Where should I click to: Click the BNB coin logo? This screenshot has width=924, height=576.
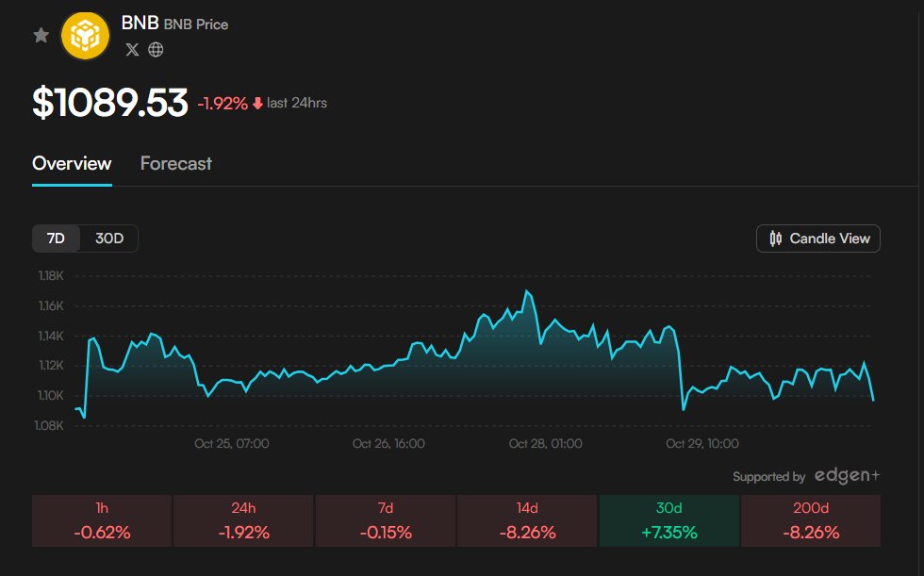[x=86, y=36]
